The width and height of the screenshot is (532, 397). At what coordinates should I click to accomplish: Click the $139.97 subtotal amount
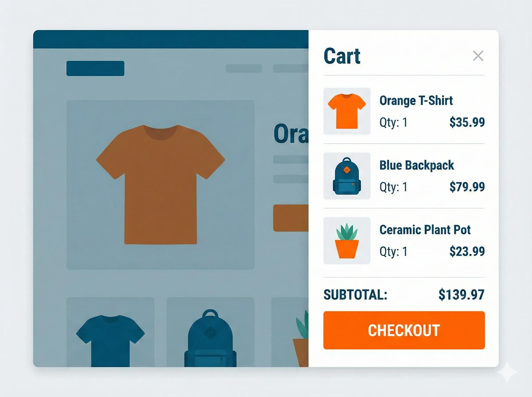[461, 295]
